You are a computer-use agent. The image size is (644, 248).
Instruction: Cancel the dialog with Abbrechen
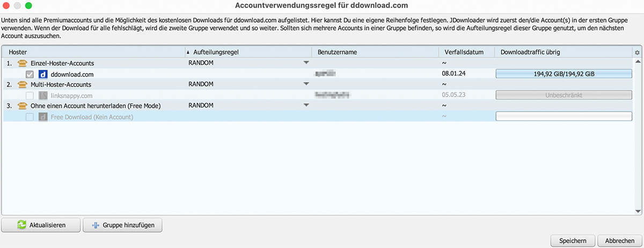[620, 240]
